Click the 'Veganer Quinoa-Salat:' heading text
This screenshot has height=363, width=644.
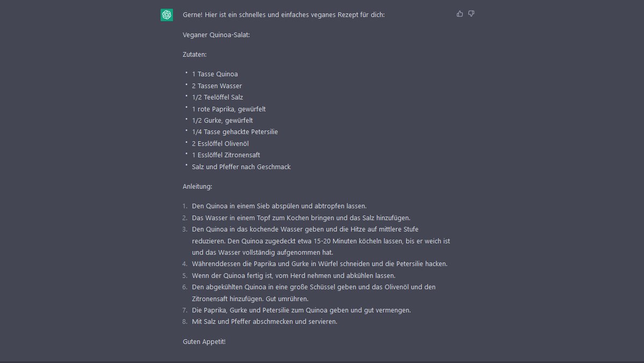point(216,35)
